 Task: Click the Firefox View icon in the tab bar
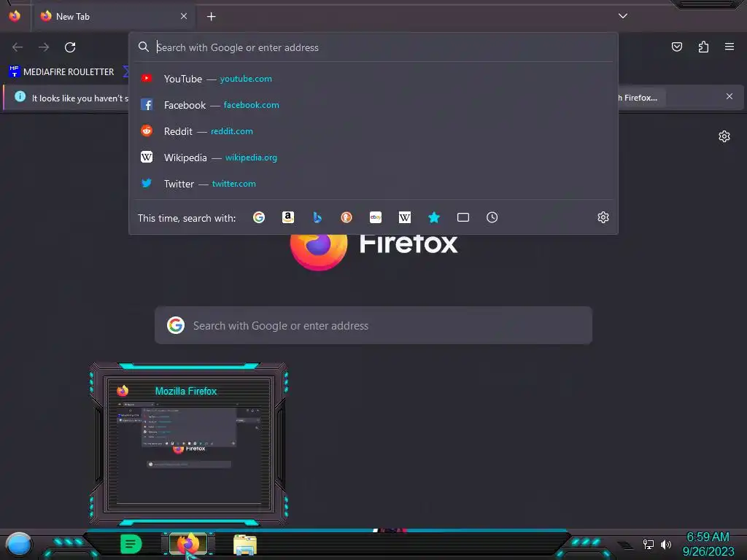coord(15,16)
